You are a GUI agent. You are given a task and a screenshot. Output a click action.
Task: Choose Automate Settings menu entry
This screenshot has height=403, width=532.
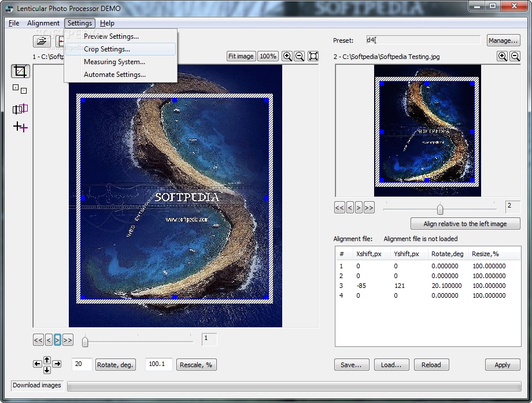click(114, 75)
